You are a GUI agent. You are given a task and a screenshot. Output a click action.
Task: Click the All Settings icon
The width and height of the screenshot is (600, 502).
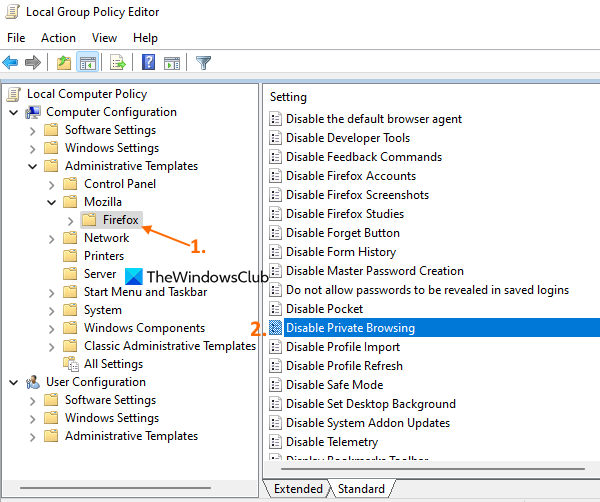point(71,364)
